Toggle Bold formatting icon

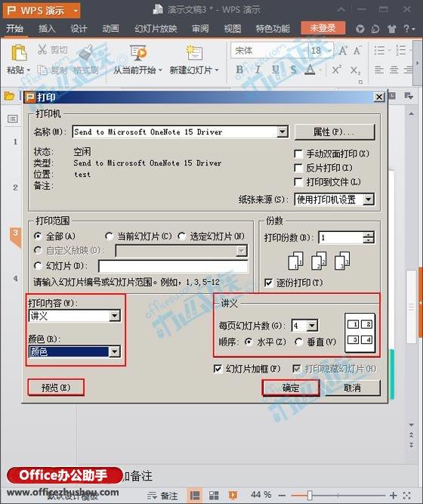(x=239, y=70)
